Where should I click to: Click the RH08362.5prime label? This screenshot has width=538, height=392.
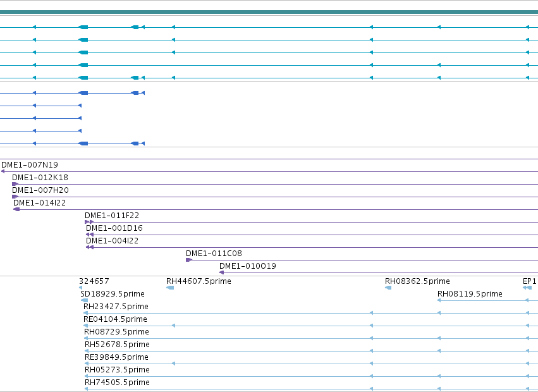point(417,281)
